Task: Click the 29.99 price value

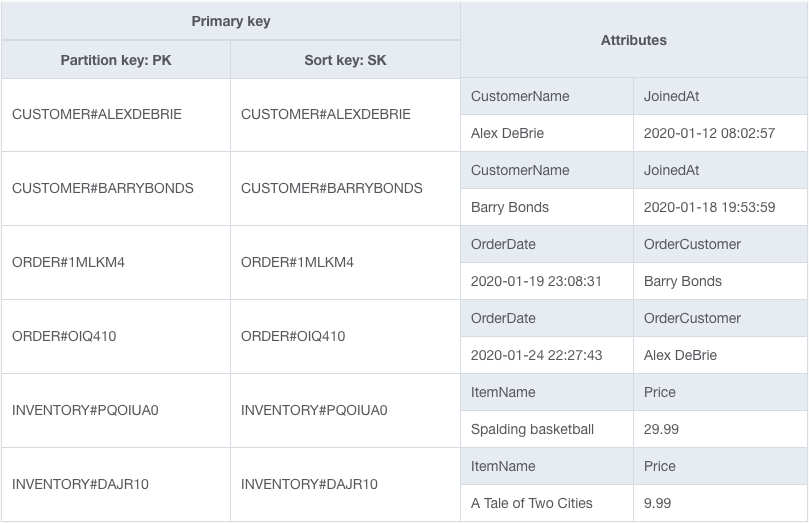Action: 661,429
